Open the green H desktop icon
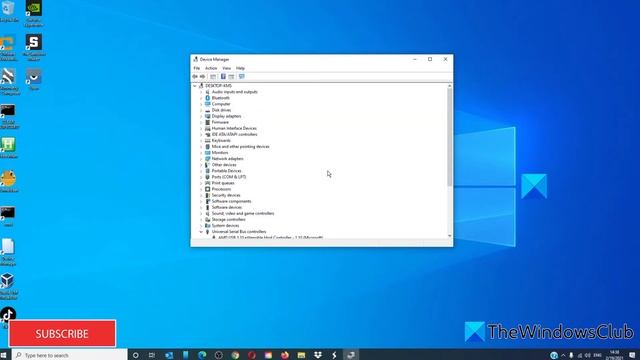The height and width of the screenshot is (360, 640). 8,147
